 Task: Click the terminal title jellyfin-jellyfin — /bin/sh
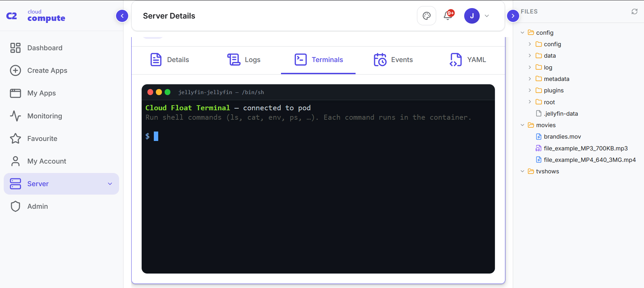pyautogui.click(x=221, y=92)
